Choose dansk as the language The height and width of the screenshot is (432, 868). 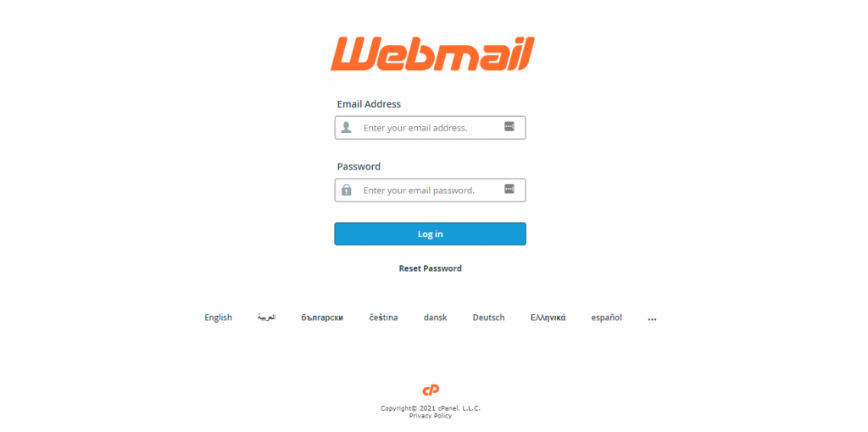435,318
